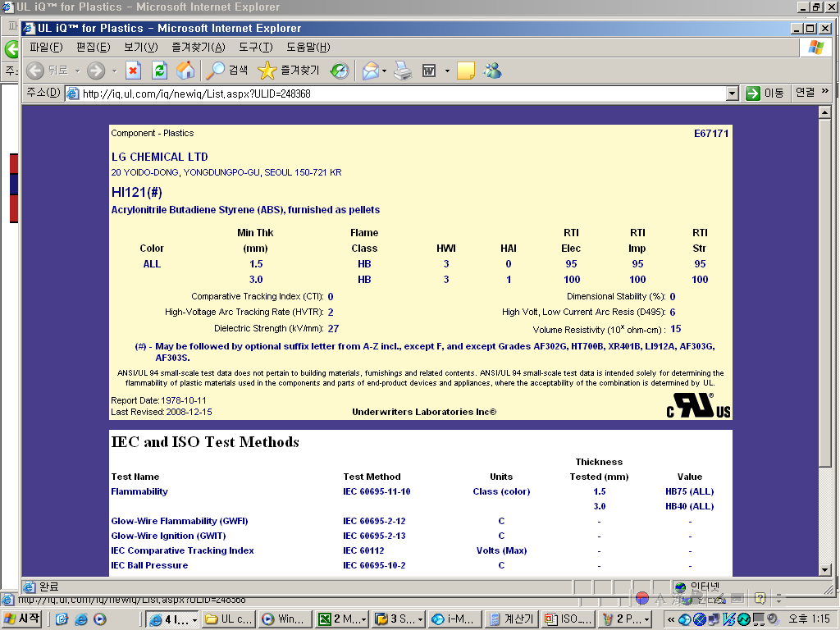
Task: Click the 인터넷 security zone indicator
Action: pyautogui.click(x=698, y=587)
